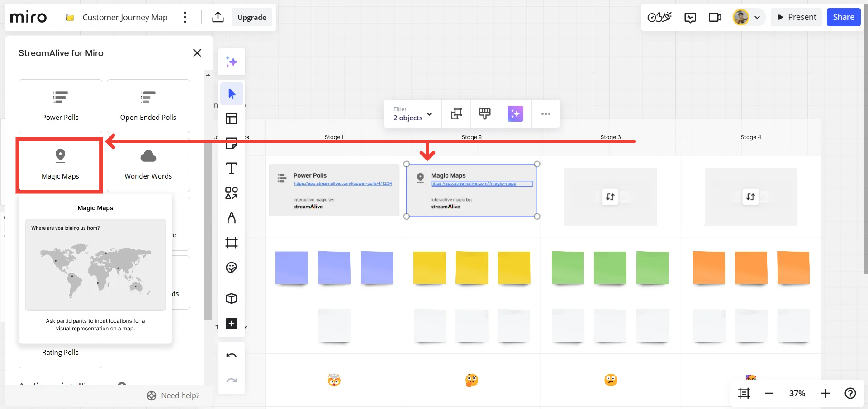The height and width of the screenshot is (409, 868).
Task: Select the Power Polls card on canvas
Action: point(334,190)
